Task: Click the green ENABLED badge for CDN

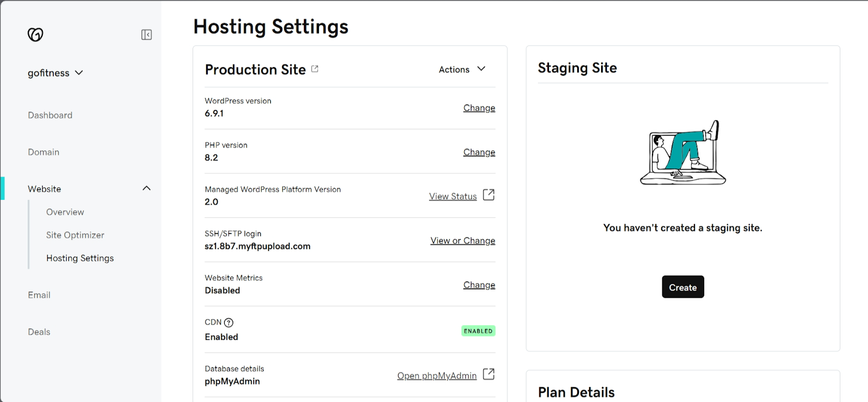Action: click(x=478, y=331)
